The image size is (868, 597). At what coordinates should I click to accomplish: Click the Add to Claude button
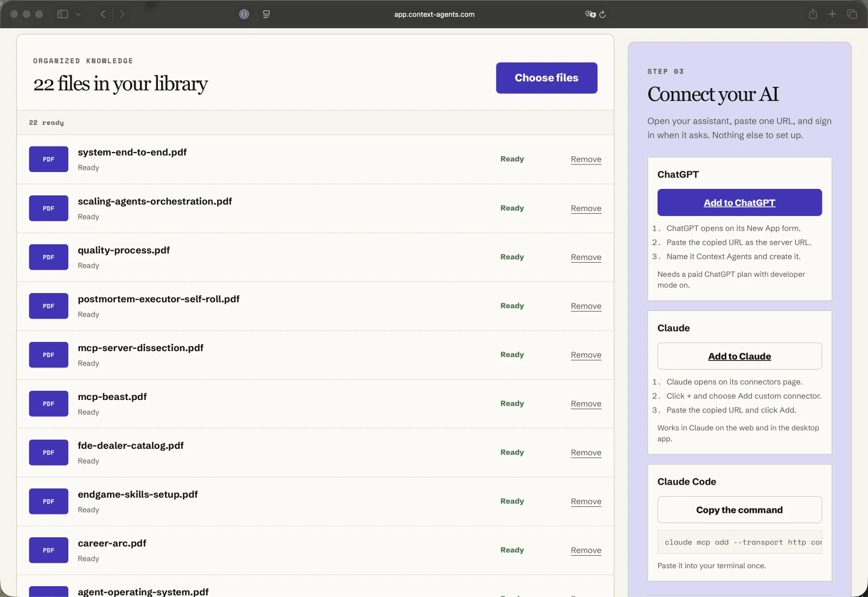click(x=739, y=356)
